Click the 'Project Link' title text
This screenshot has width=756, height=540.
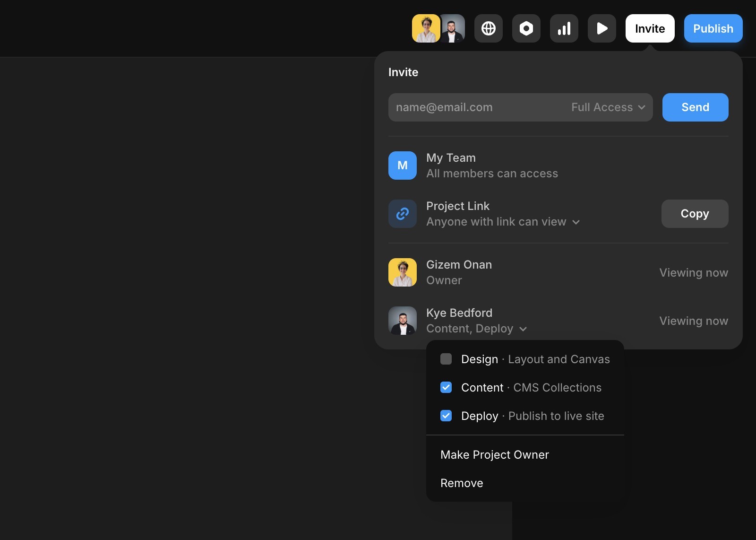point(458,206)
